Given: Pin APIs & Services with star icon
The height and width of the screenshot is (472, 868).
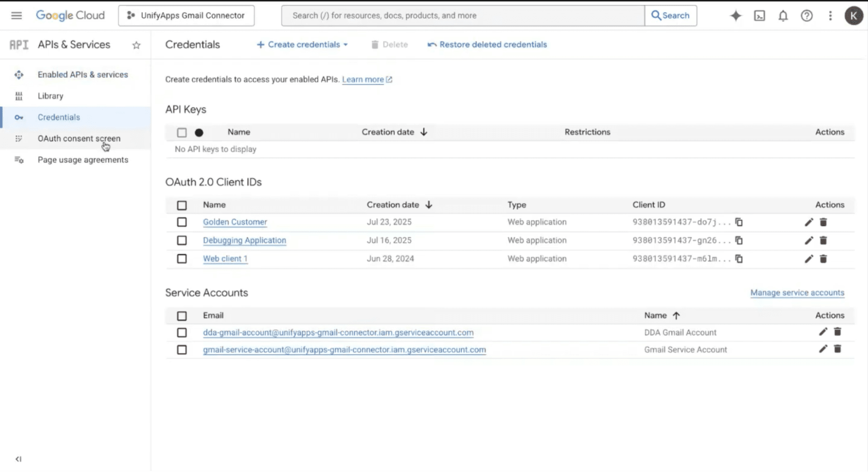Looking at the screenshot, I should pos(136,45).
